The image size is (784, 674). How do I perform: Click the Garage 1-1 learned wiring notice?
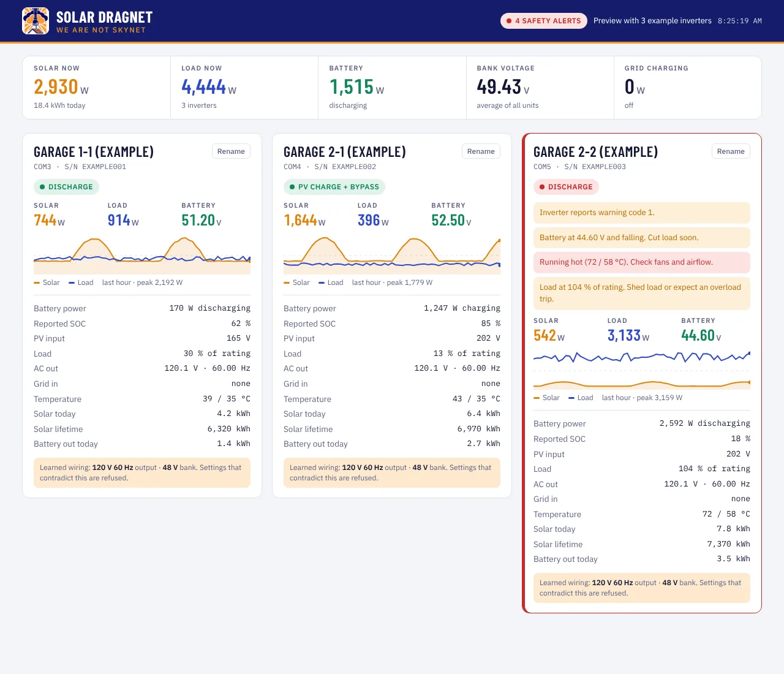(142, 472)
